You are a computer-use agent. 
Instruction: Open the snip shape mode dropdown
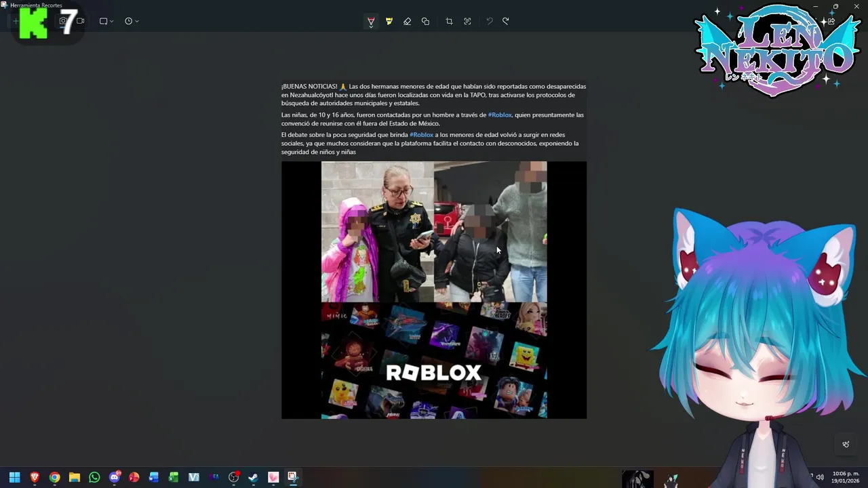106,21
